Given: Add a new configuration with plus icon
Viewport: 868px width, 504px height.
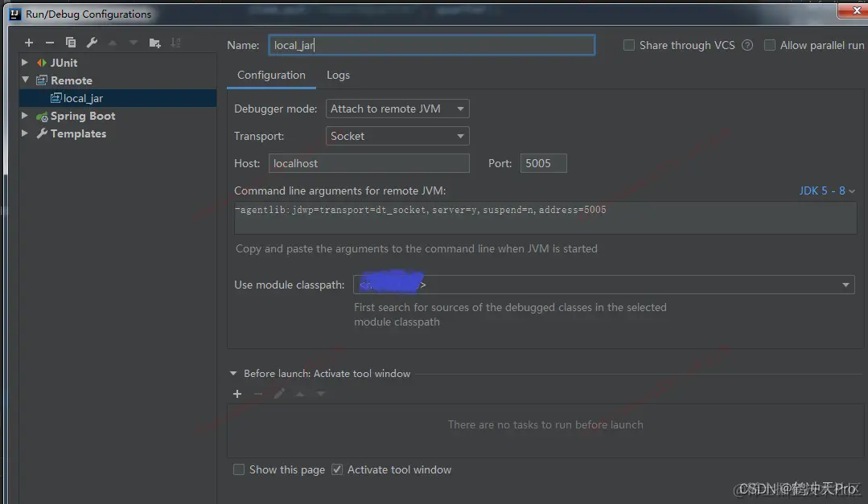Looking at the screenshot, I should tap(29, 43).
